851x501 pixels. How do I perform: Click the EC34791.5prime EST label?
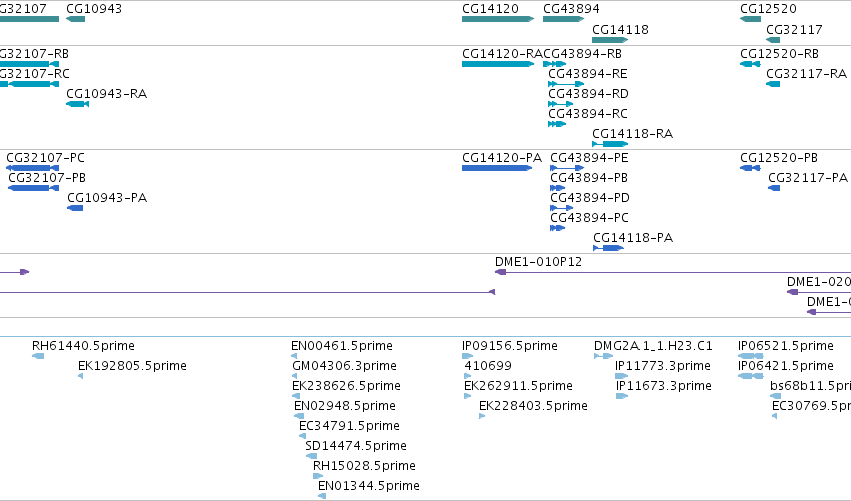click(x=349, y=426)
